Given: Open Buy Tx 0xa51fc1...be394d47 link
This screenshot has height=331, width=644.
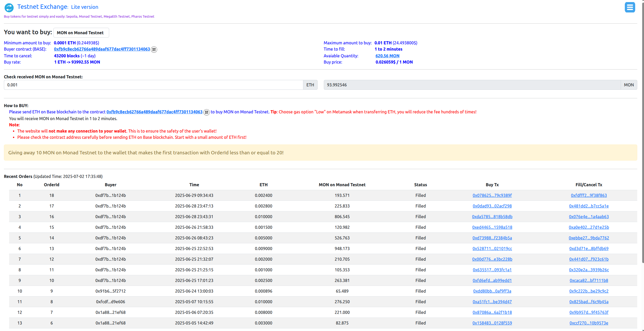Looking at the screenshot, I should tap(492, 302).
